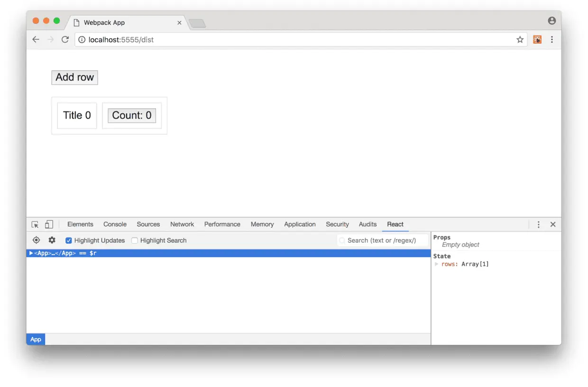Click the browser reload icon
Screen dimensions: 588x387
pos(65,39)
